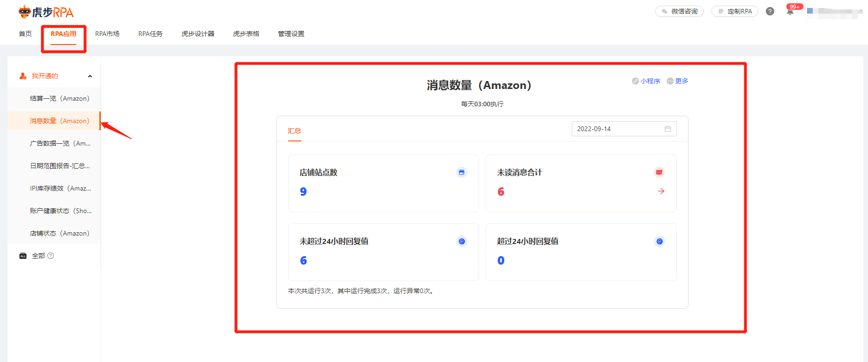Viewport: 868px width, 362px height.
Task: Select 消息数量 (Amazon) in sidebar
Action: [54, 121]
